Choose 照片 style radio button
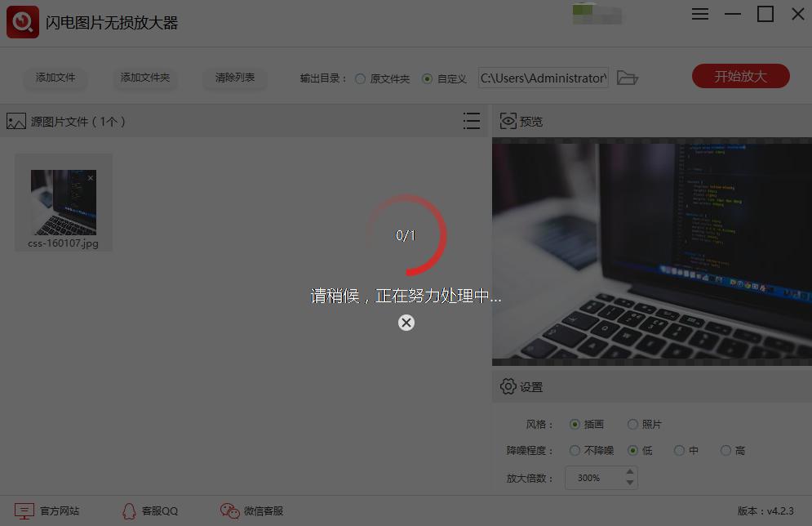The height and width of the screenshot is (526, 812). pos(632,425)
